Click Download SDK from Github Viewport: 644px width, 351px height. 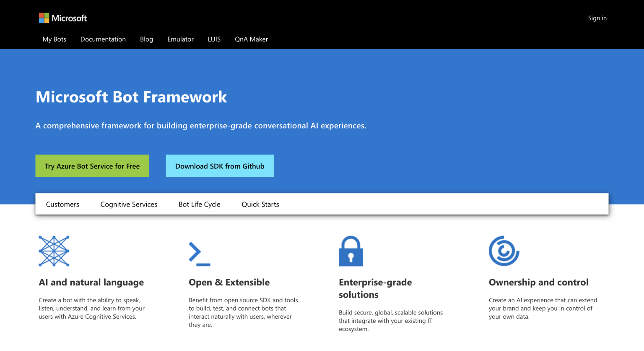(220, 165)
